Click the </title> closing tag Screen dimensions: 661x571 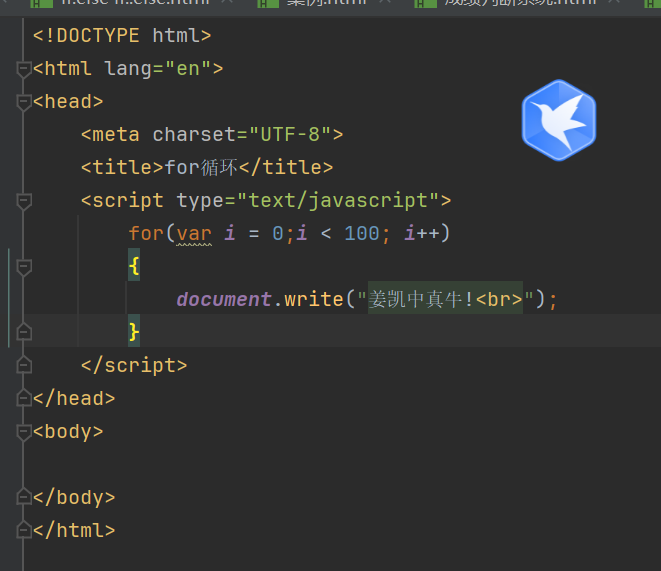pyautogui.click(x=286, y=167)
